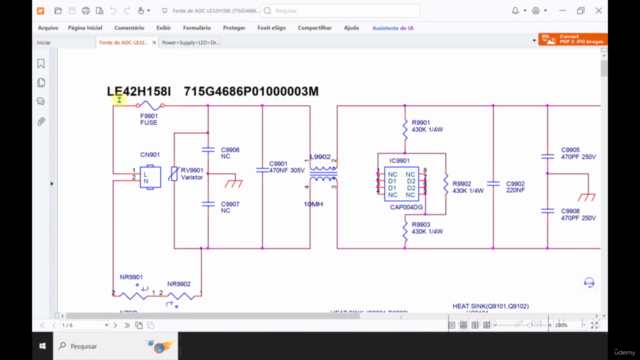Go to last page button
The image size is (640, 360).
click(x=127, y=325)
